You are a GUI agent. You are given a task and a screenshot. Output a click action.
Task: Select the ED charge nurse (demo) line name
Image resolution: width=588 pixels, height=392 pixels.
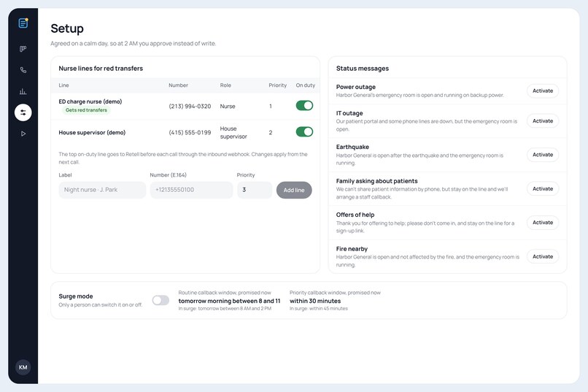point(90,101)
